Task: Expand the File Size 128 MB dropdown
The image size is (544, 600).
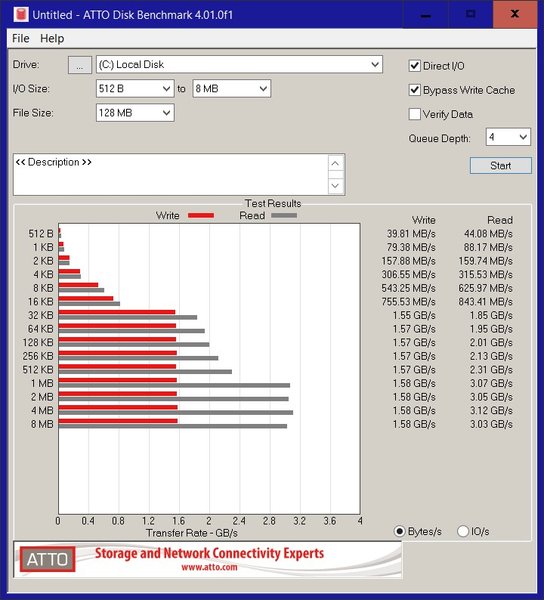Action: pyautogui.click(x=135, y=113)
